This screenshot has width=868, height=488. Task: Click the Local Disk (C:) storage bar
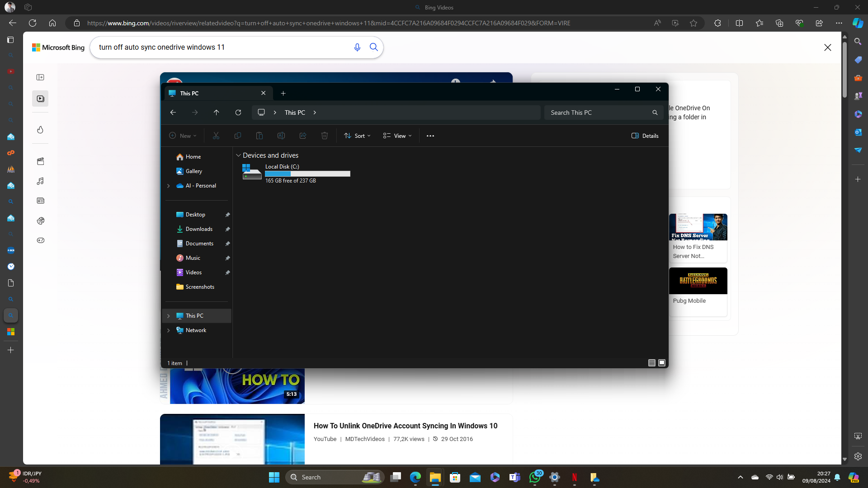(307, 174)
